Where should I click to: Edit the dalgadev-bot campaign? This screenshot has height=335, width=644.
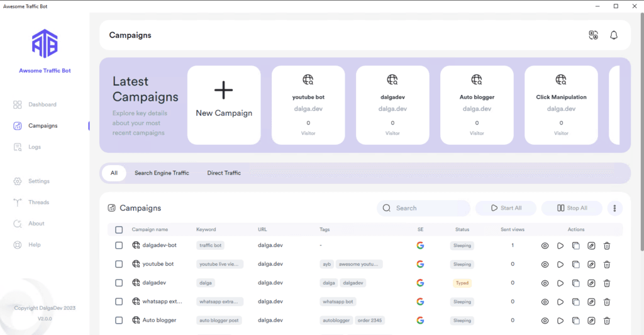point(591,246)
